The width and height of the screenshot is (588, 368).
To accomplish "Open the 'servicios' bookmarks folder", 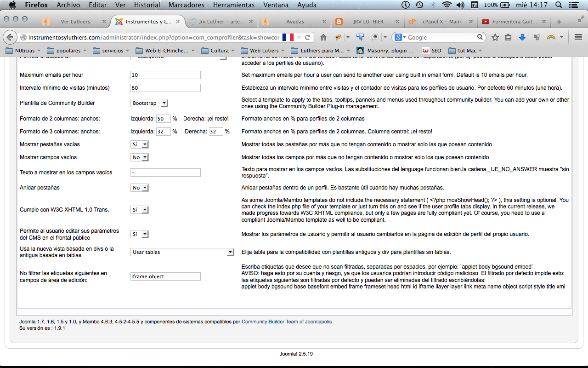I will pyautogui.click(x=112, y=51).
